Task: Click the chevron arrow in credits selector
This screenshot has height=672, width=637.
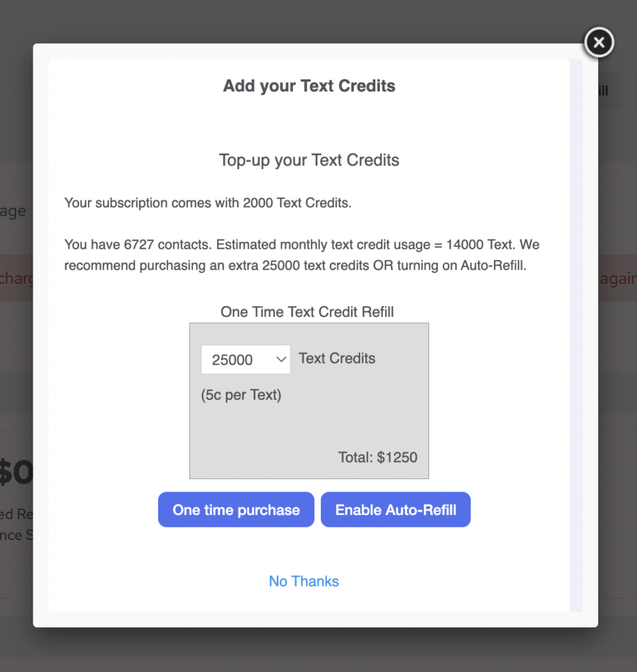Action: 281,359
